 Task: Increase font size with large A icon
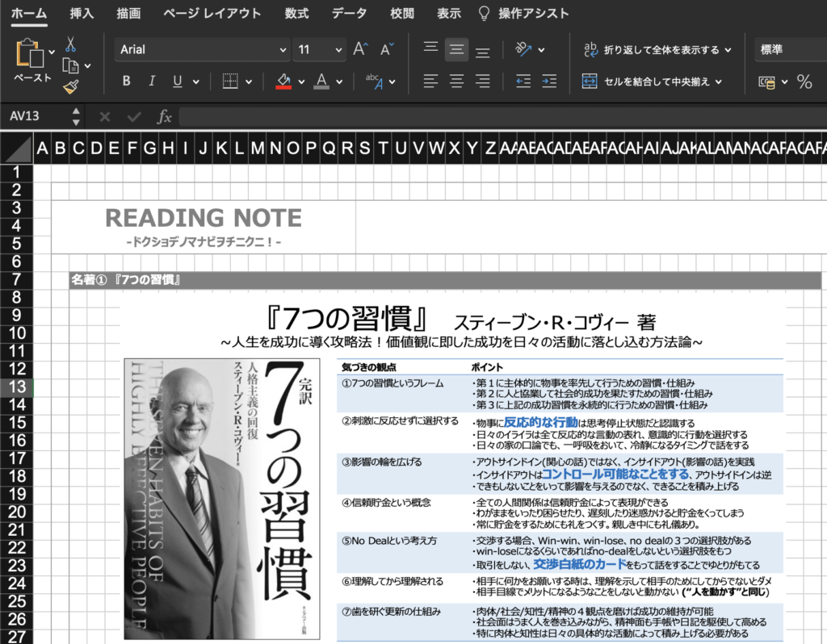(361, 49)
